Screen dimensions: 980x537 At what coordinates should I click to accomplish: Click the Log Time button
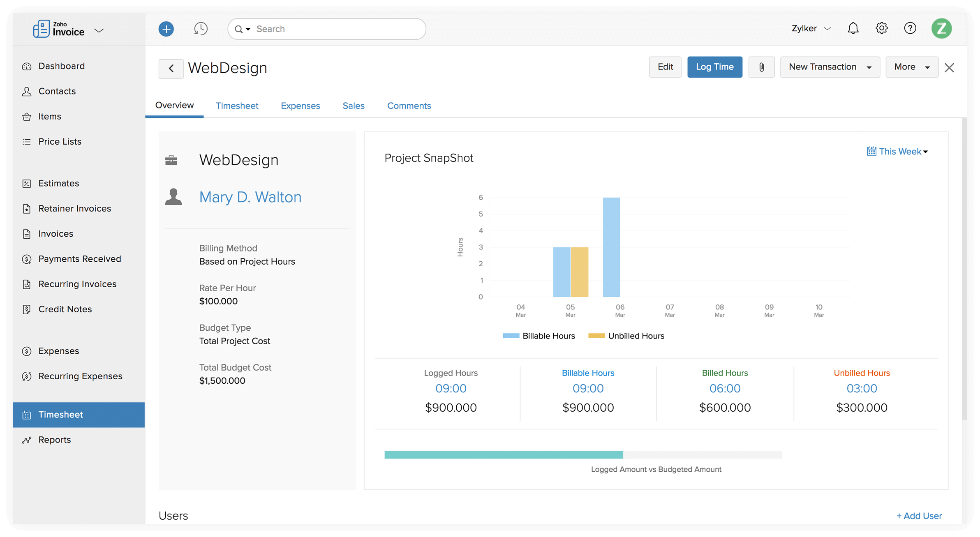pyautogui.click(x=714, y=67)
